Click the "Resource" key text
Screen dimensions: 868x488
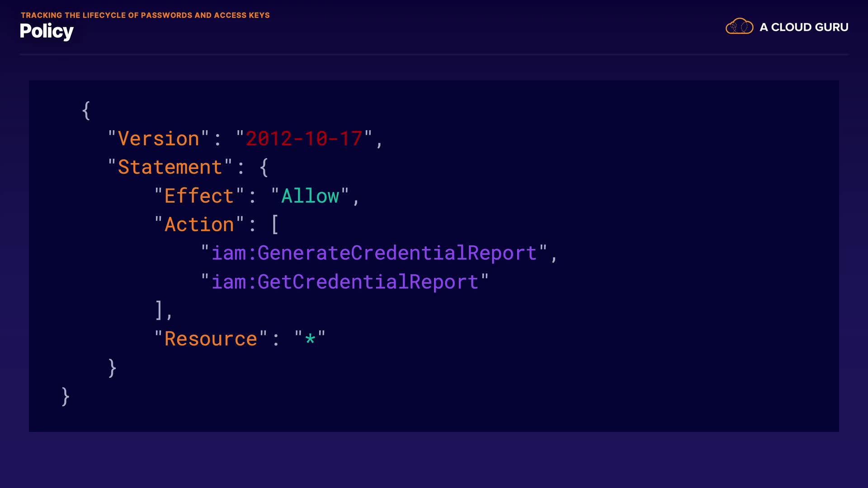pos(211,339)
